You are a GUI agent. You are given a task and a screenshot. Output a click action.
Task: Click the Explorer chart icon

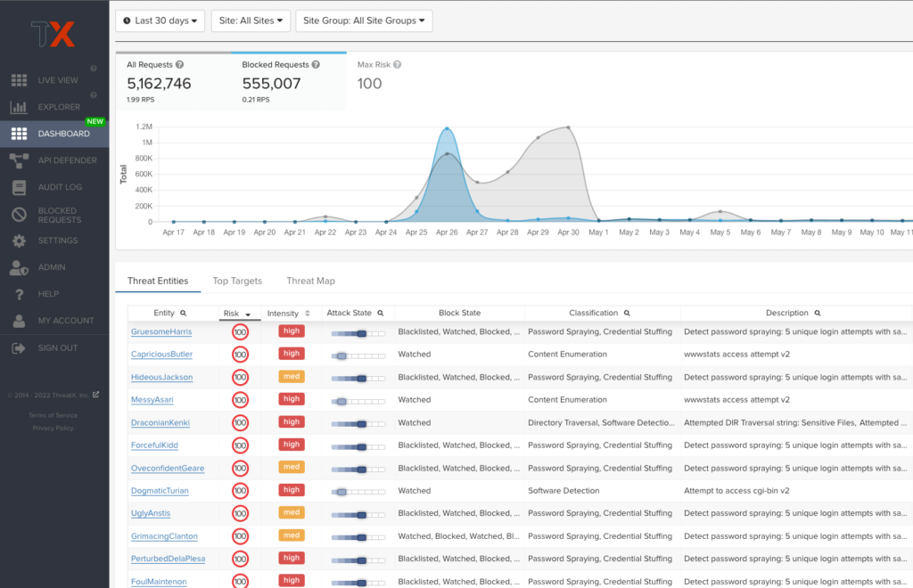click(19, 107)
